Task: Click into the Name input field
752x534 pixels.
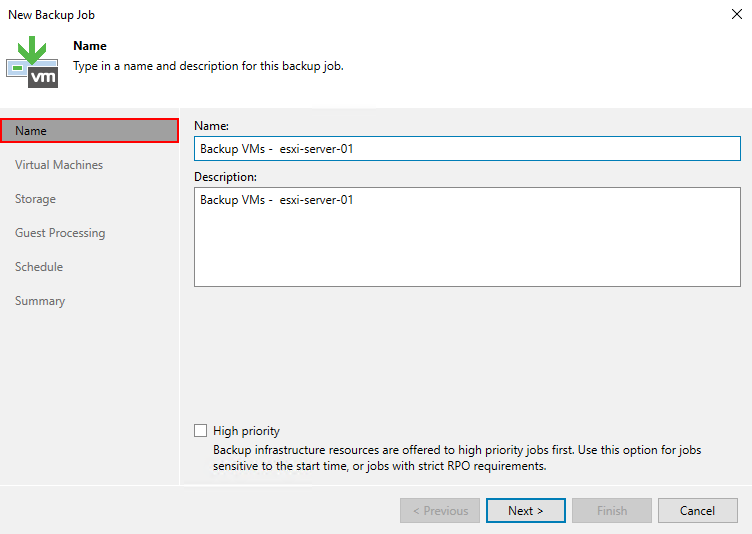Action: (467, 149)
